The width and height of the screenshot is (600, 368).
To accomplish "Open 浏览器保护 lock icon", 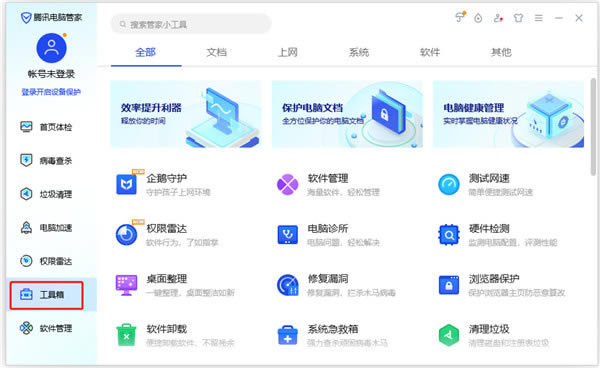I will [448, 285].
